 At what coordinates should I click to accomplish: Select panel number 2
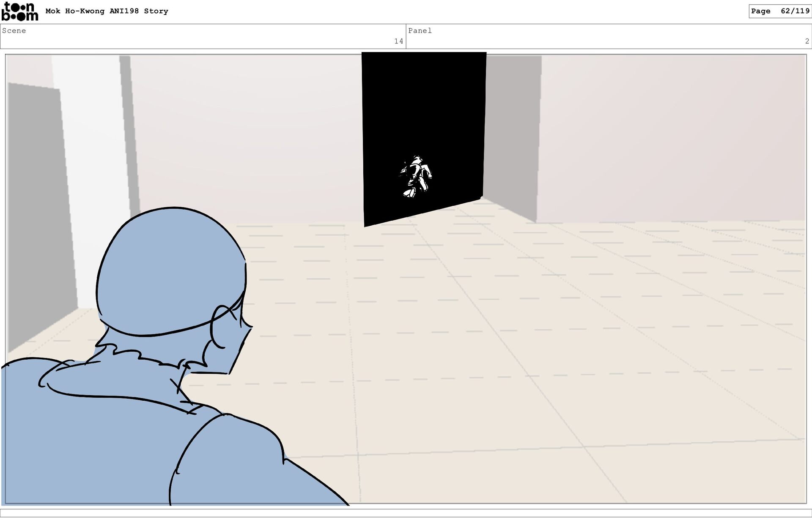(x=807, y=41)
